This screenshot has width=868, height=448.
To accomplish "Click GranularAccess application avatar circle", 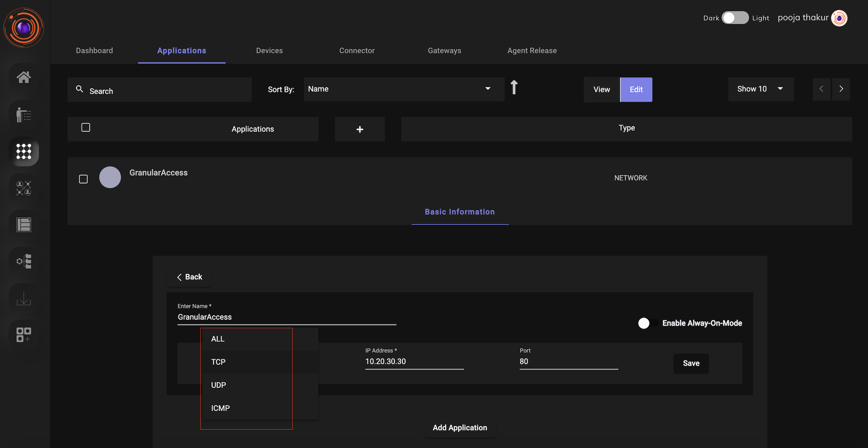I will coord(110,177).
